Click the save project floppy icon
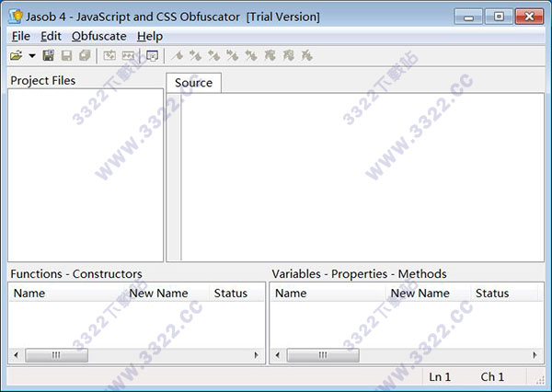Image resolution: width=552 pixels, height=392 pixels. 48,55
